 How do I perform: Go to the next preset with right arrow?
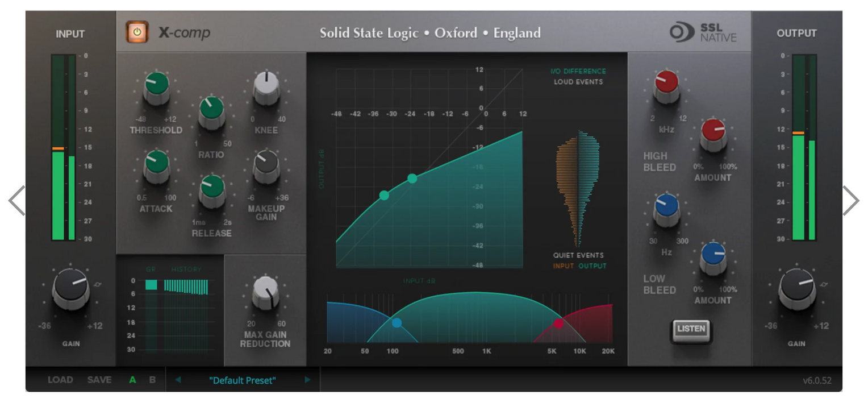tap(308, 380)
